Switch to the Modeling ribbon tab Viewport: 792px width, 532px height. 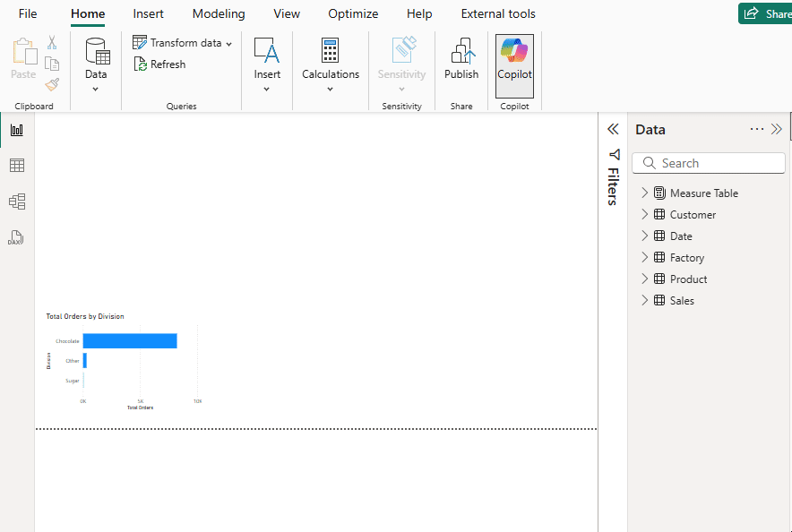[219, 13]
